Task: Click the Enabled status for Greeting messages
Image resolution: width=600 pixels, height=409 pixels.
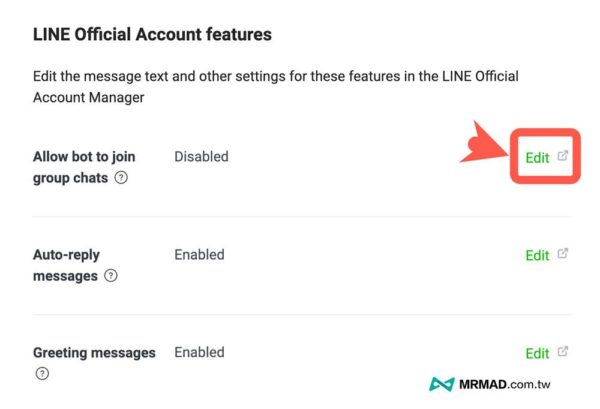Action: click(199, 352)
